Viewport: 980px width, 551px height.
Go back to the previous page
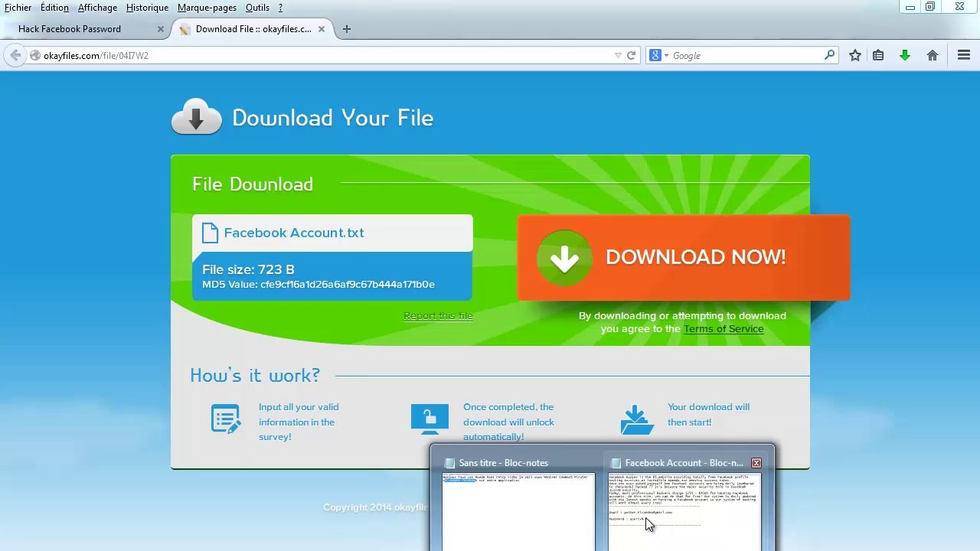point(15,55)
